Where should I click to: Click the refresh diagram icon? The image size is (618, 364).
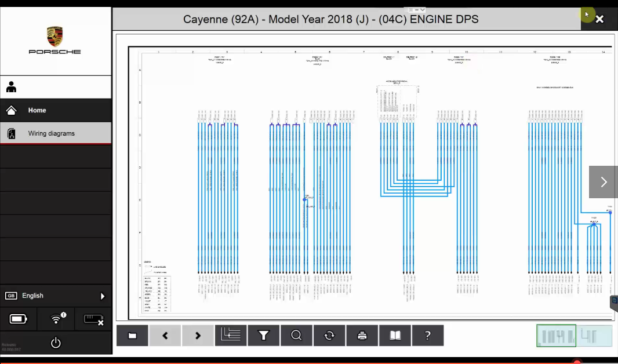point(329,336)
